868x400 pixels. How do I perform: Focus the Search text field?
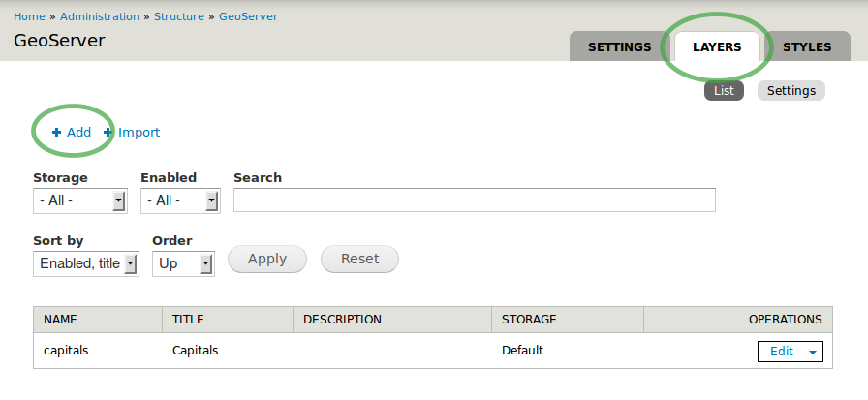pyautogui.click(x=474, y=200)
